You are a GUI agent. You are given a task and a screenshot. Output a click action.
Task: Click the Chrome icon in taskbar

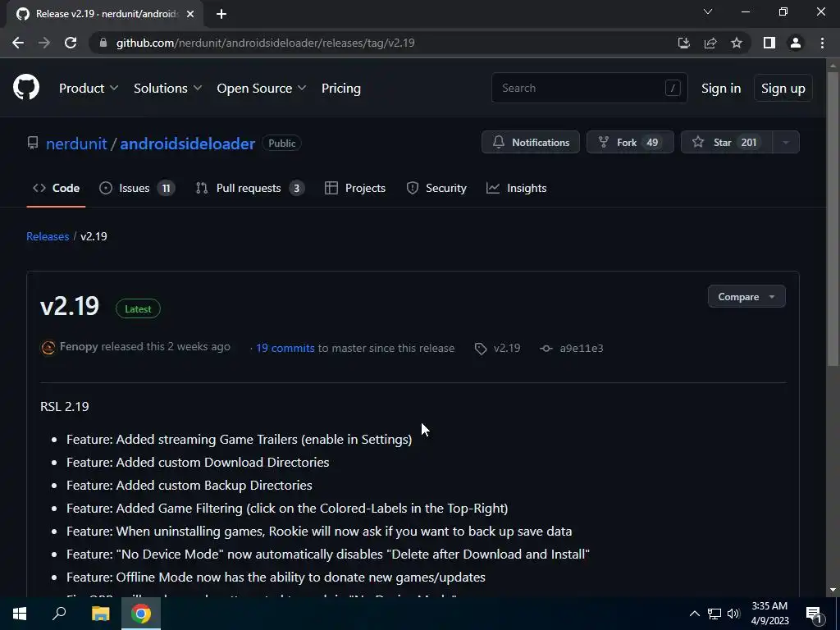click(x=141, y=614)
